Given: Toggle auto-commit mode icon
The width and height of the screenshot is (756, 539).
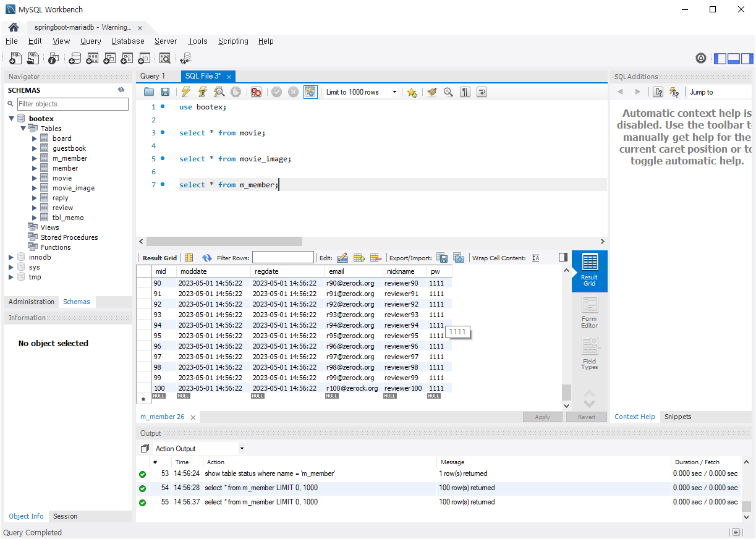Looking at the screenshot, I should (310, 92).
